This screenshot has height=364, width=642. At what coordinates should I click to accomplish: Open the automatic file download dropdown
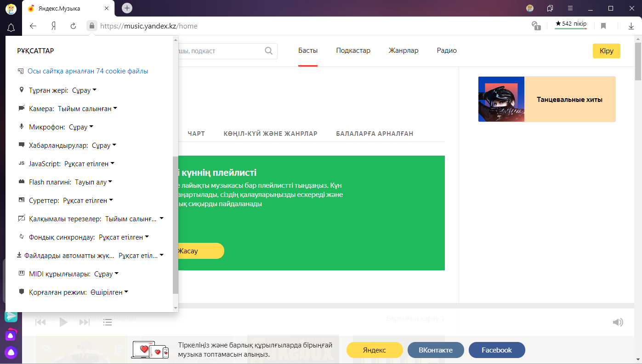click(x=141, y=256)
